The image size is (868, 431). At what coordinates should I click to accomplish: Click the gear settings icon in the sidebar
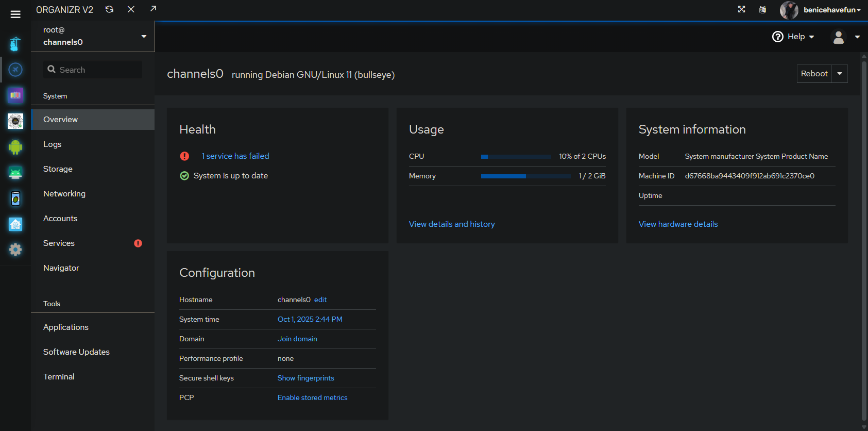pyautogui.click(x=15, y=250)
